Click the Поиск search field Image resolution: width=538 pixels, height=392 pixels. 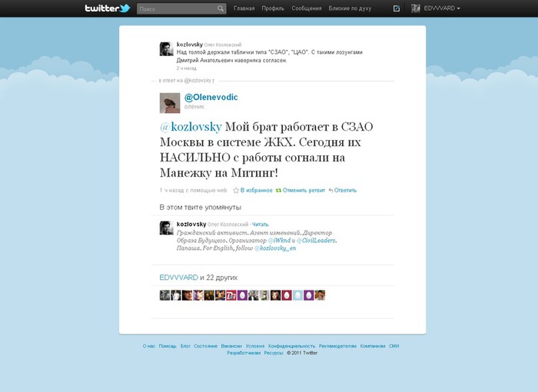[x=177, y=8]
